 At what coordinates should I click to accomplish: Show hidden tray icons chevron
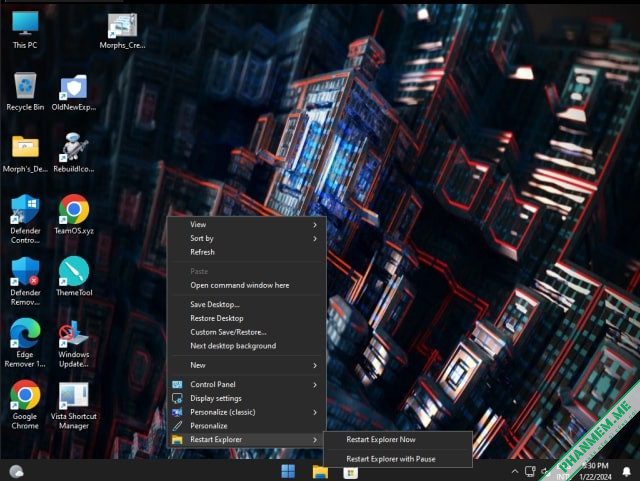coord(515,472)
